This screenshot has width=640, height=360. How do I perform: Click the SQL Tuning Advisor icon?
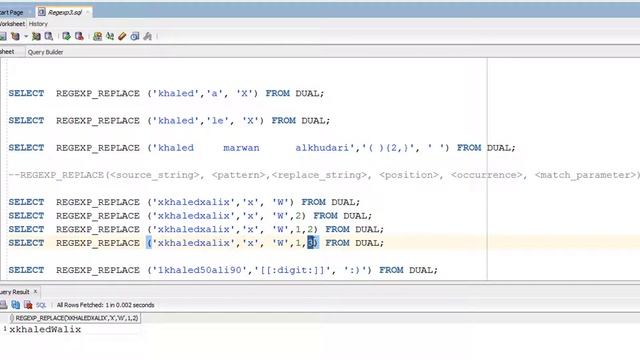click(x=49, y=36)
